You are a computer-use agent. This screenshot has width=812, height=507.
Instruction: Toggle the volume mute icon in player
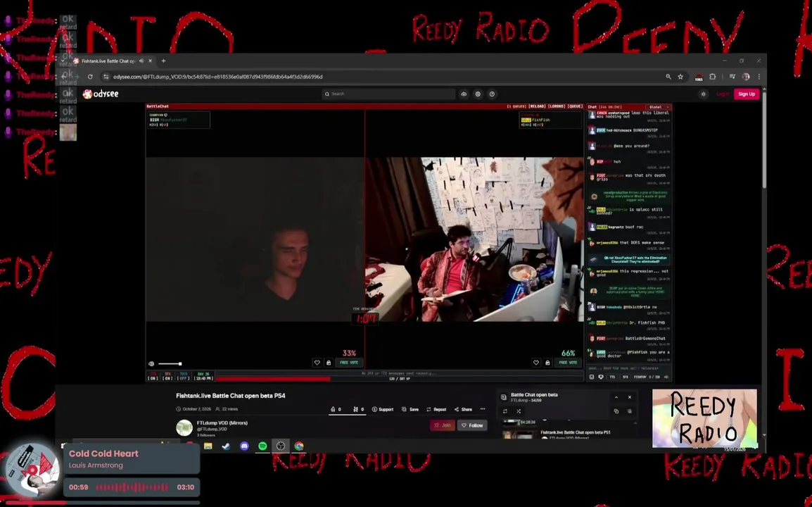pos(151,364)
